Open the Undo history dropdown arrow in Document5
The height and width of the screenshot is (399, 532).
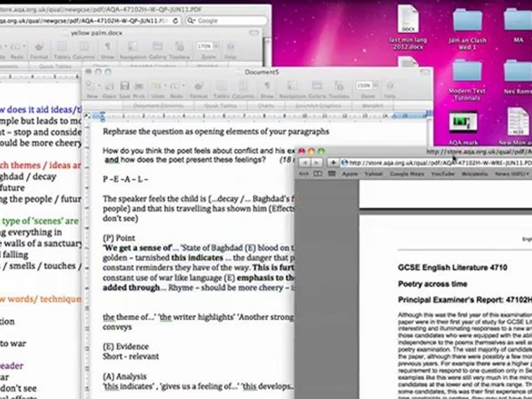tap(165, 86)
